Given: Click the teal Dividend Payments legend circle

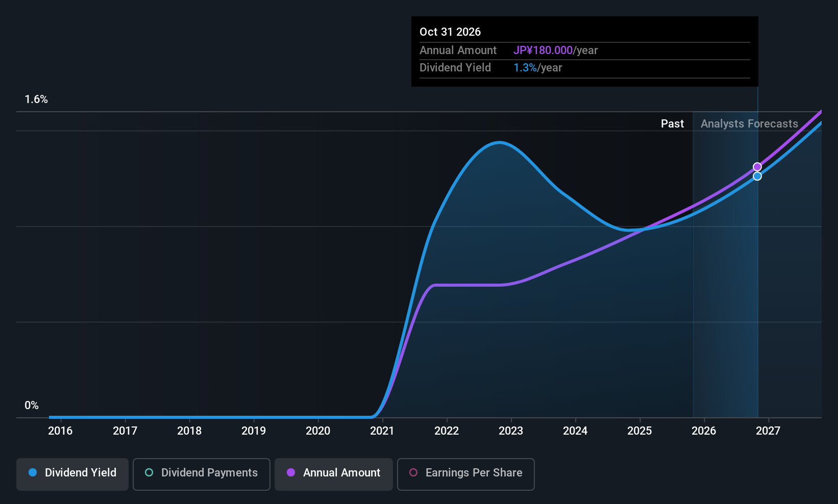Looking at the screenshot, I should [x=149, y=473].
